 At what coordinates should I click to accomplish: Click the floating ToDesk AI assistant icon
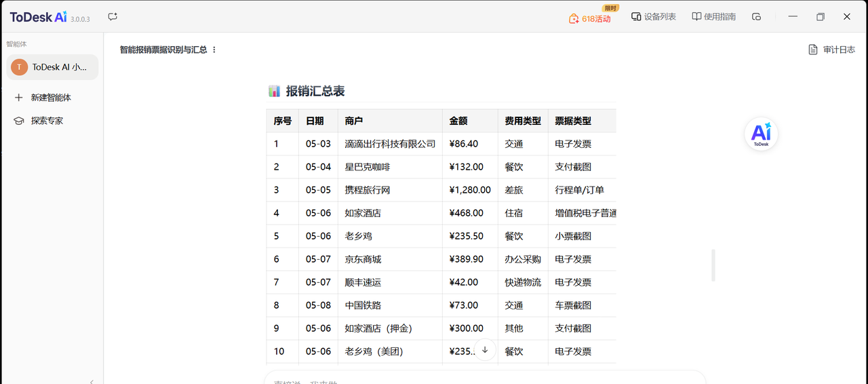pos(761,134)
